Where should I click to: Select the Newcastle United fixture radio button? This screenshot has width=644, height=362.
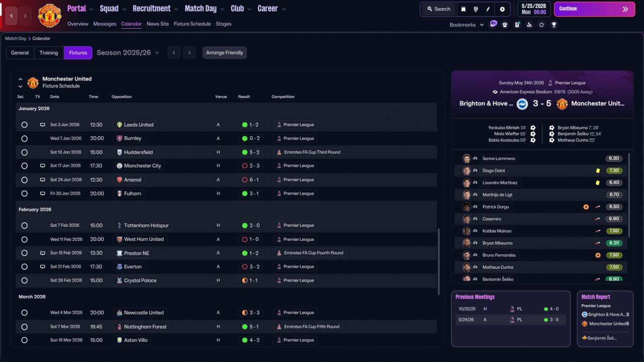click(24, 313)
